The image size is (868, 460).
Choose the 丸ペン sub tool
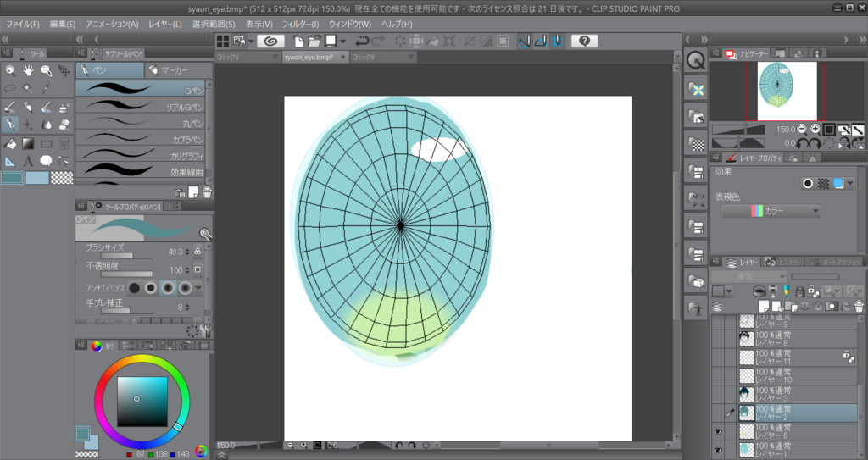tap(140, 122)
